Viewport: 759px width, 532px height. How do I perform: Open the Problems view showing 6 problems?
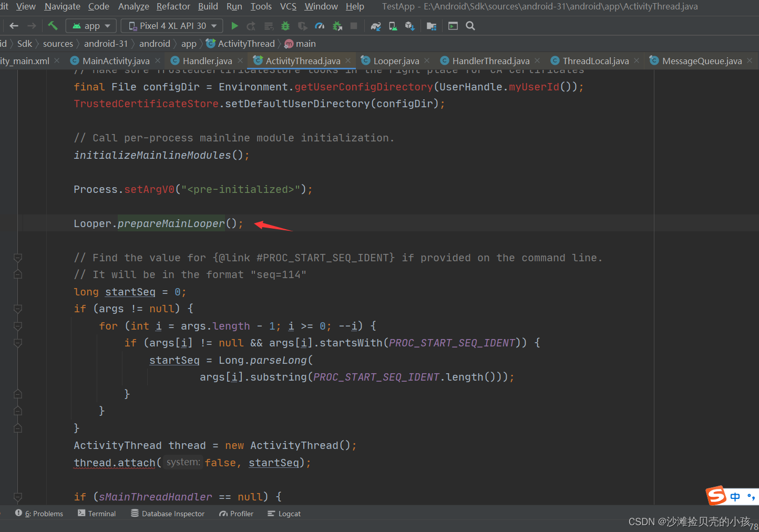(x=43, y=514)
